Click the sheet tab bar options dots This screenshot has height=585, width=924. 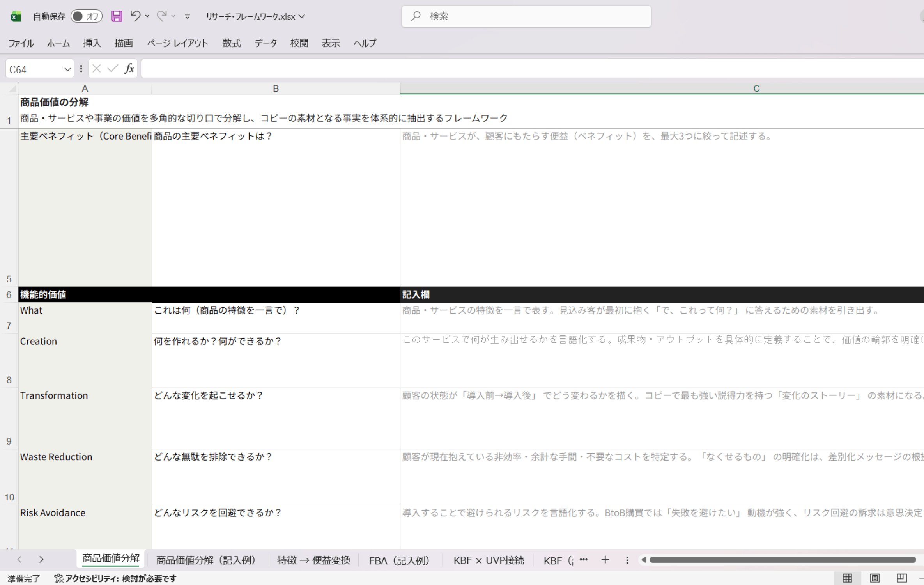tap(627, 560)
